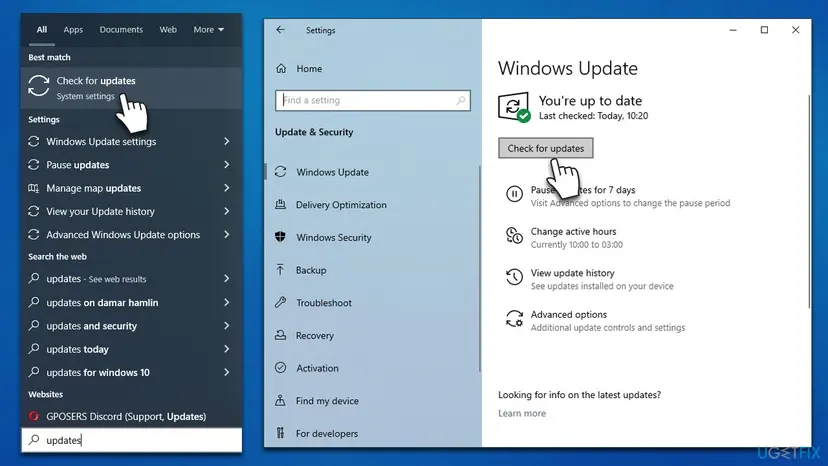This screenshot has width=828, height=466.
Task: Maximize the Settings window
Action: 764,30
